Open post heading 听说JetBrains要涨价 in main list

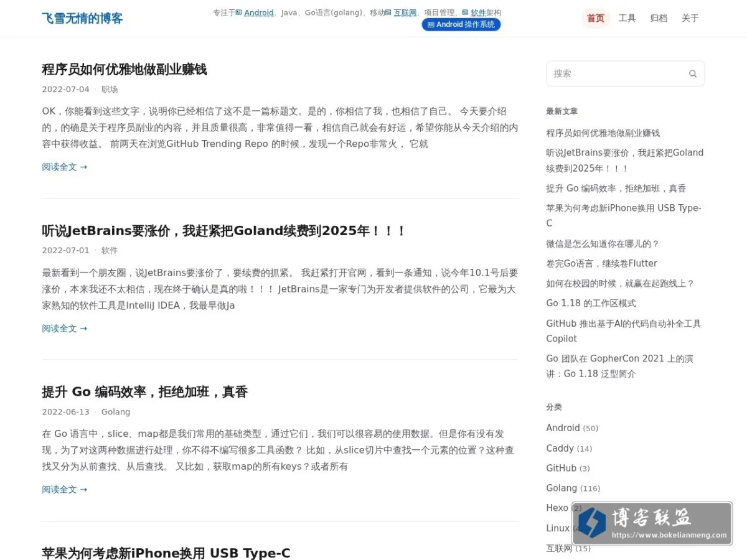pos(224,231)
